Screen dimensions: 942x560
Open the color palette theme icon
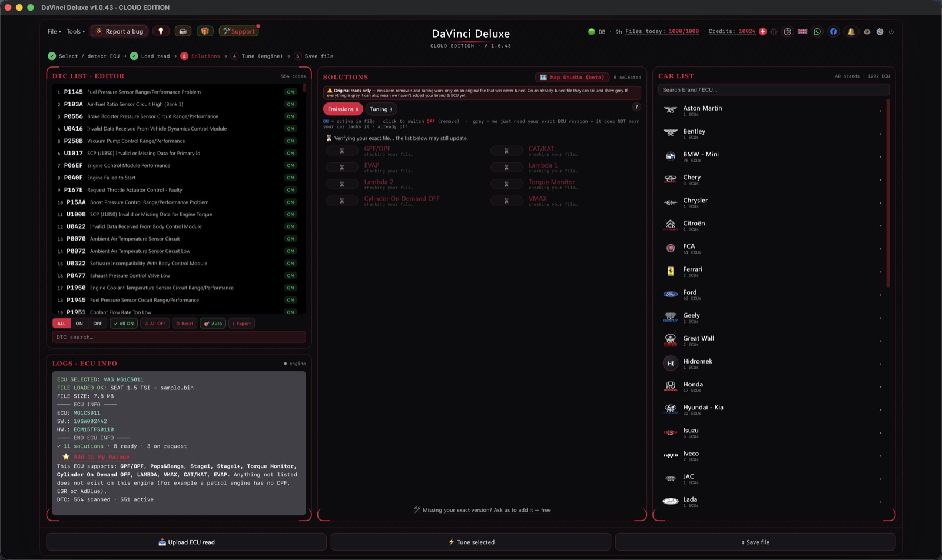tap(788, 32)
